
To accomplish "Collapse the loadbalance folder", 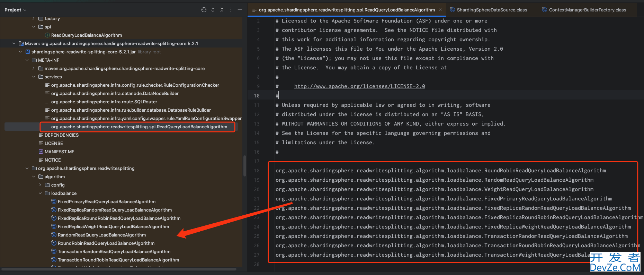I will pyautogui.click(x=40, y=193).
